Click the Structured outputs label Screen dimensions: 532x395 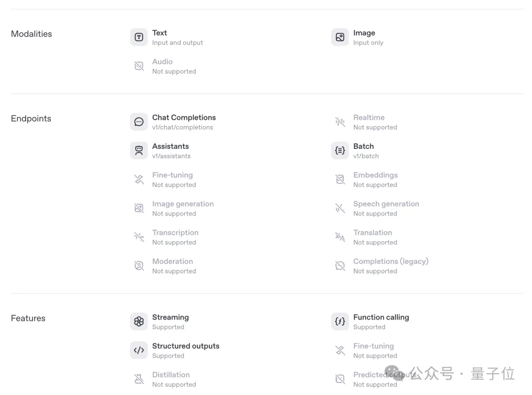pos(186,346)
